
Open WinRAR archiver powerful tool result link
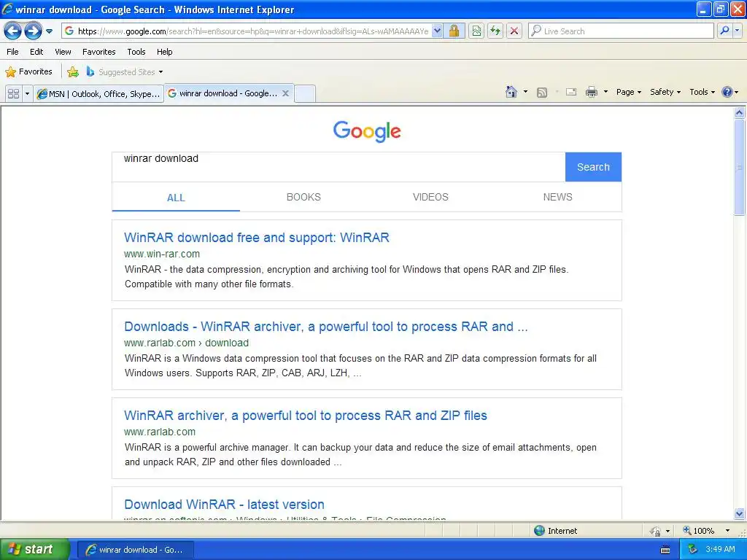tap(306, 416)
